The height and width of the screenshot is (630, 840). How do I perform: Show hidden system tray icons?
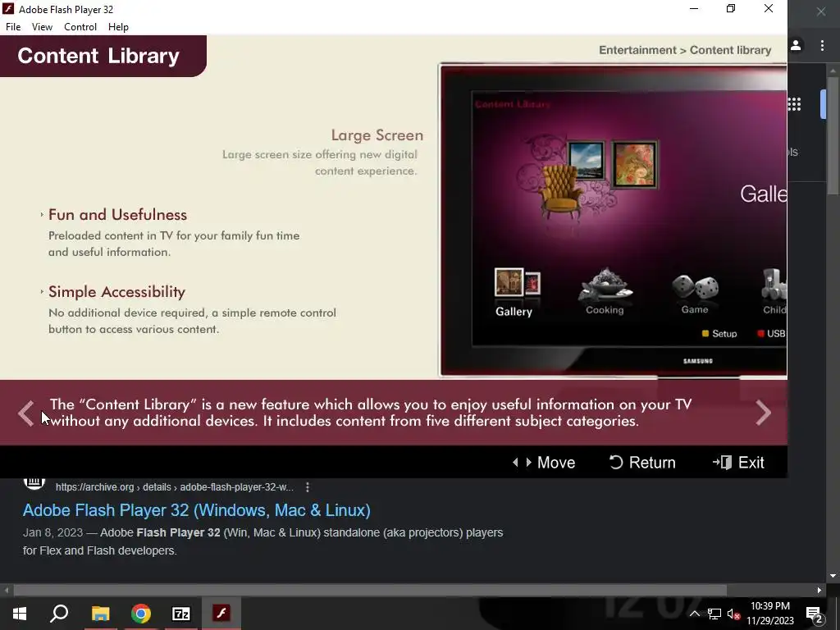tap(694, 614)
